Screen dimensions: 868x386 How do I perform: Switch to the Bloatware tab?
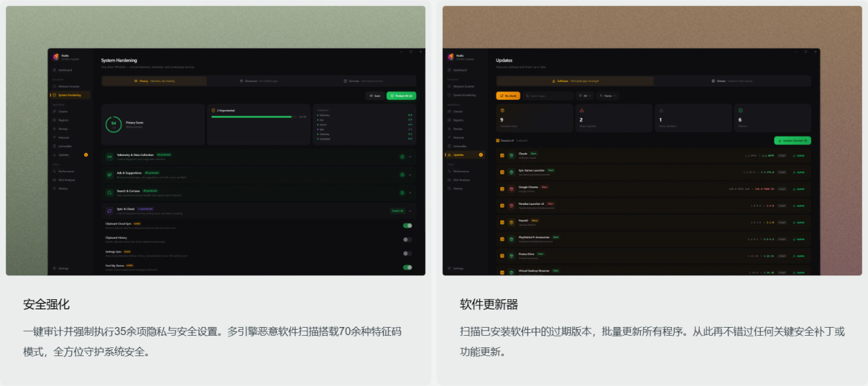pos(258,81)
